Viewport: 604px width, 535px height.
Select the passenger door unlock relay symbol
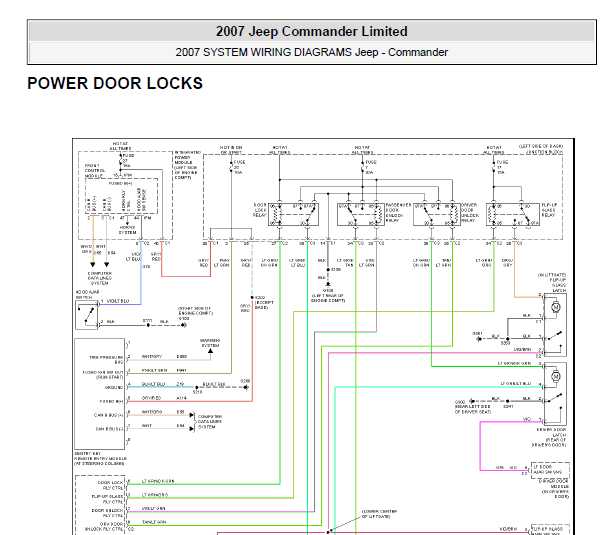pos(360,215)
